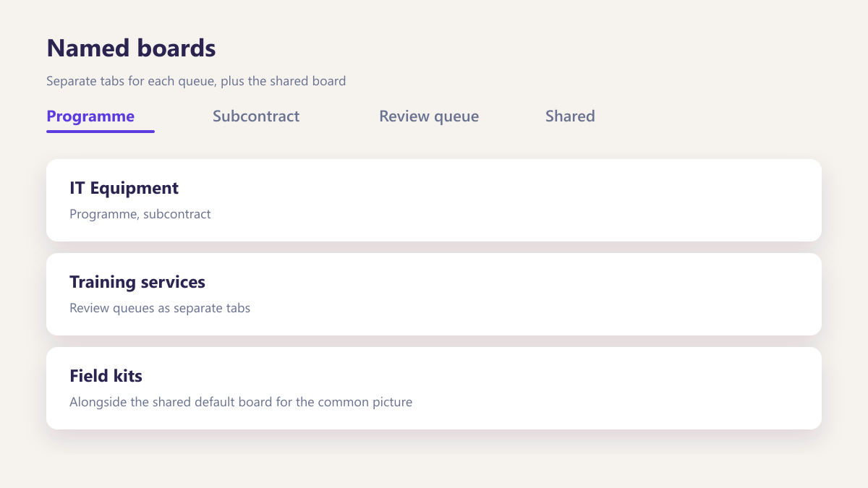868x488 pixels.
Task: Open the IT Equipment card
Action: click(434, 200)
